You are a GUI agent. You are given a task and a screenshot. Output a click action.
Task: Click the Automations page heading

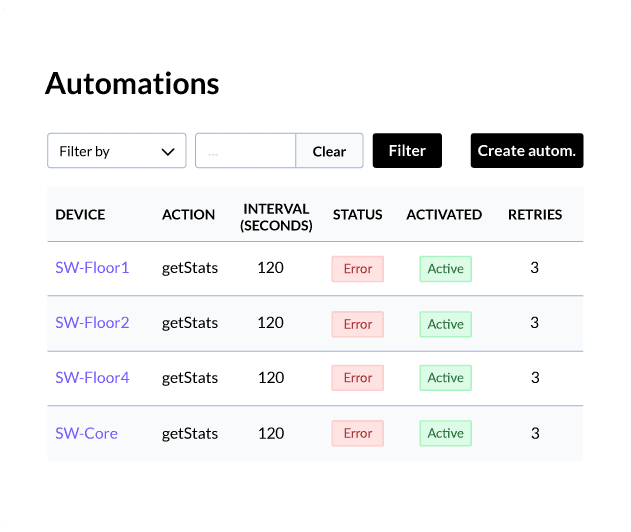(x=132, y=84)
